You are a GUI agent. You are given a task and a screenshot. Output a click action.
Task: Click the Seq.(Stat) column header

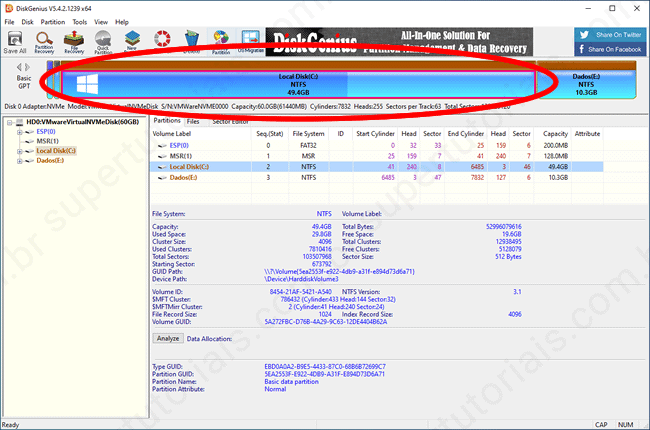point(269,134)
